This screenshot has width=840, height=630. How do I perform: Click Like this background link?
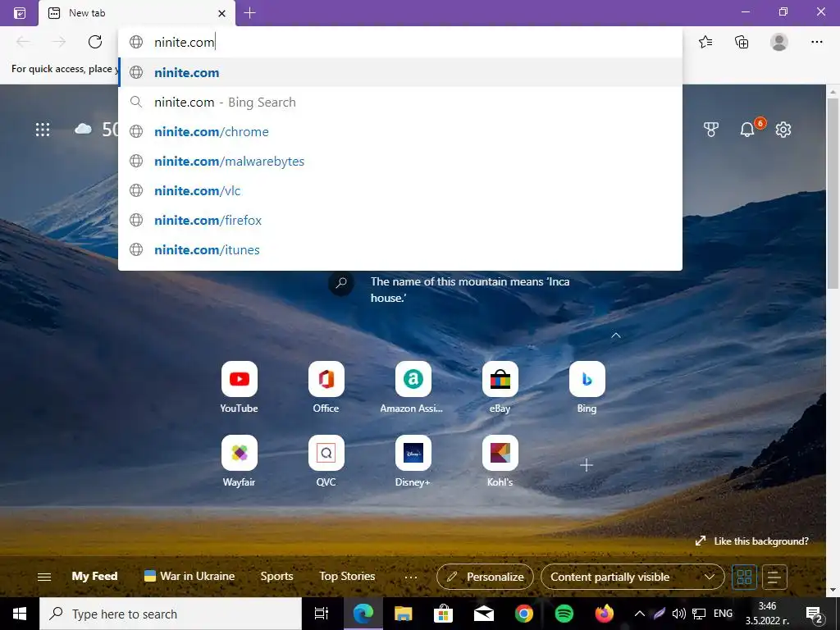751,541
